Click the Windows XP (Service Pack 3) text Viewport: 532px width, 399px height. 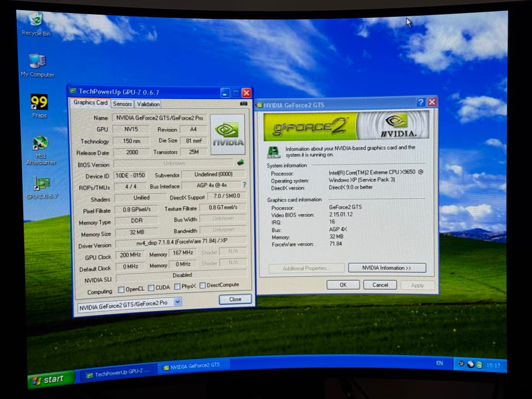(x=362, y=180)
